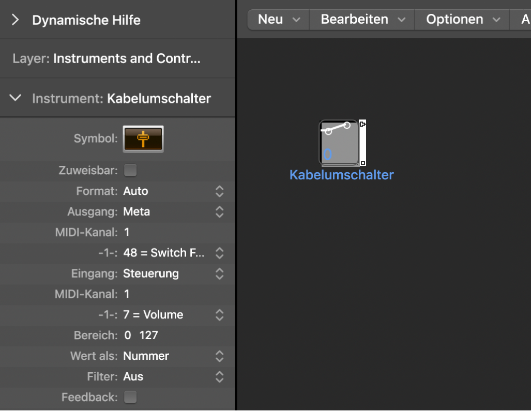Toggle assignability for the Kabelumschalter
Screen dimensions: 532x411
(130, 170)
